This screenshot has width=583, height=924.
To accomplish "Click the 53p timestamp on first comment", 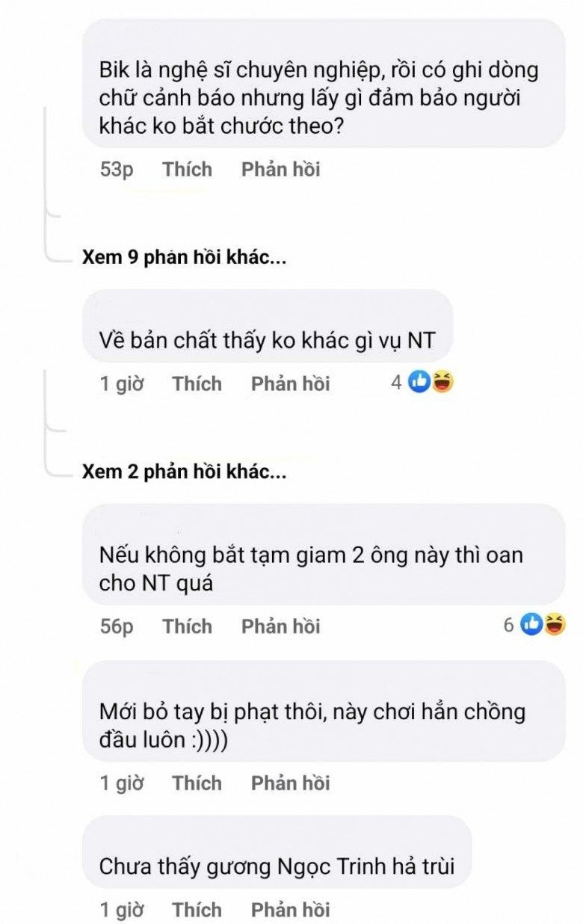I will 117,170.
